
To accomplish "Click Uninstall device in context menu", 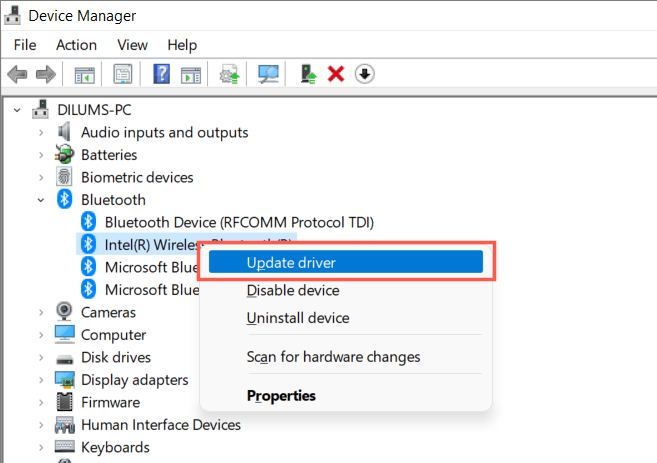I will 298,318.
